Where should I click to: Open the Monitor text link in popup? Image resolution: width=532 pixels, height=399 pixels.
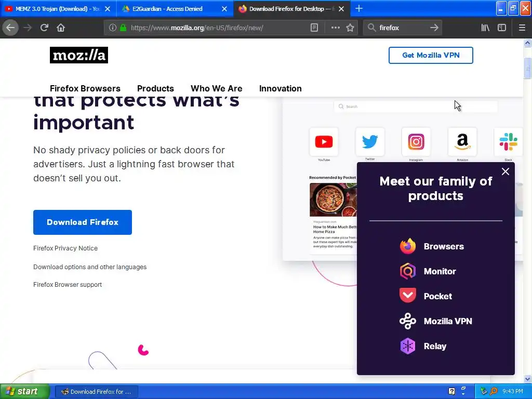point(440,271)
